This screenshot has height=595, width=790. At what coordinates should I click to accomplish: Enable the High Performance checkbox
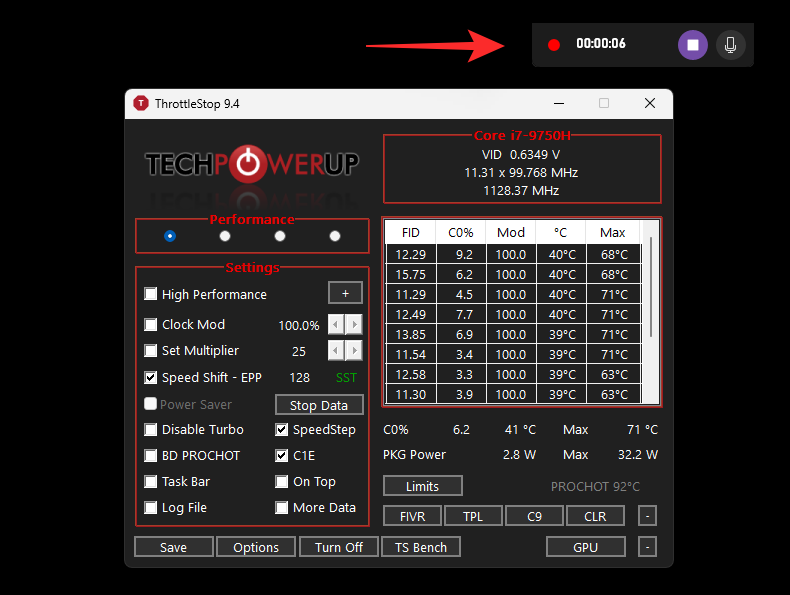(151, 294)
